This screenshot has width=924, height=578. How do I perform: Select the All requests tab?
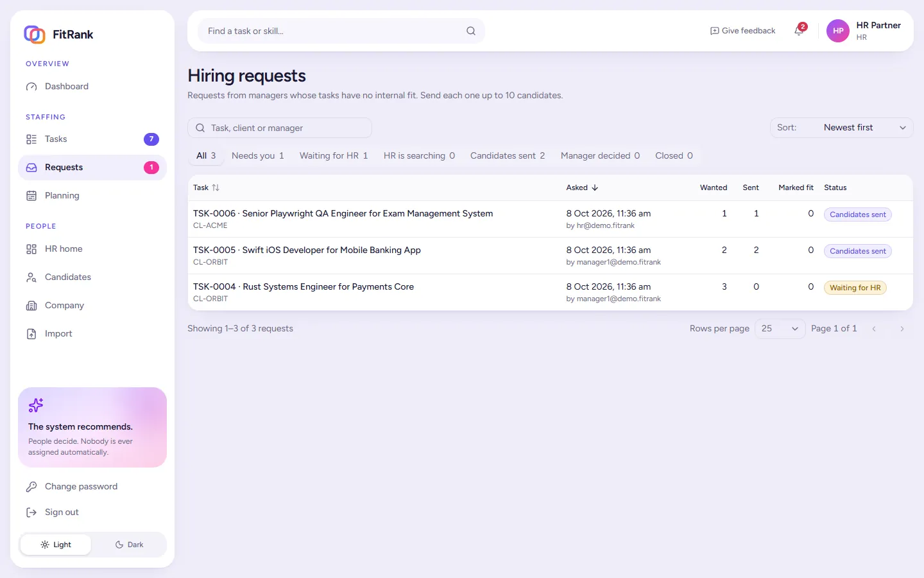206,155
